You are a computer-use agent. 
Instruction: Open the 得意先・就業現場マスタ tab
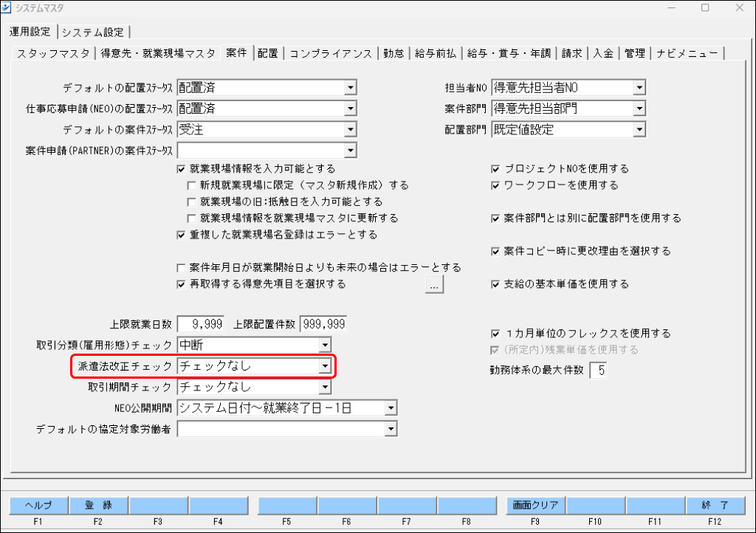(x=158, y=53)
